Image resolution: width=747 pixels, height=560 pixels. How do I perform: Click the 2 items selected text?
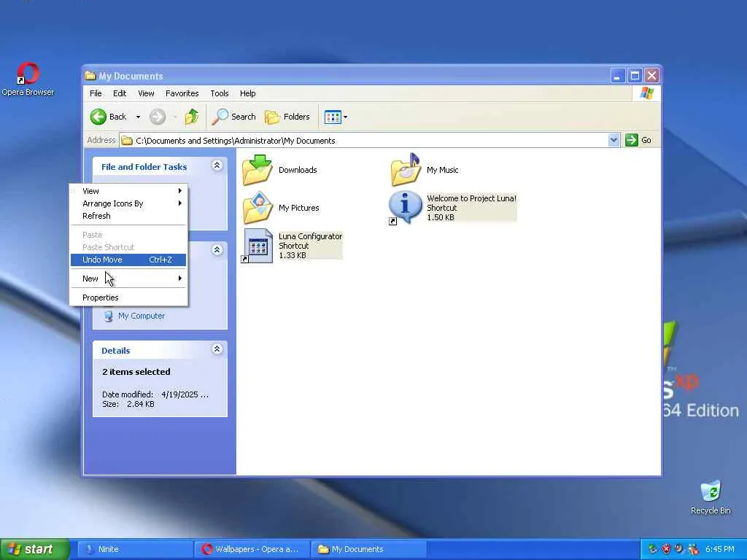(x=136, y=372)
